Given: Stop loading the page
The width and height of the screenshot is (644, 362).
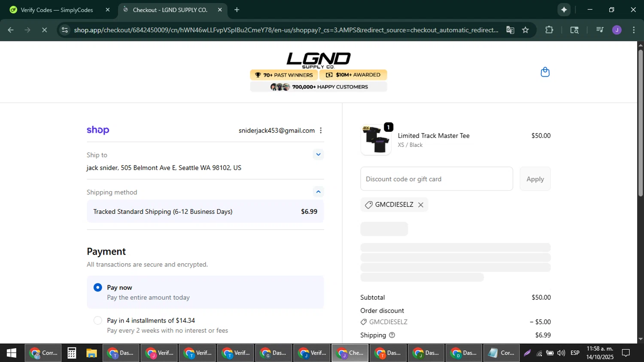Looking at the screenshot, I should [x=44, y=30].
